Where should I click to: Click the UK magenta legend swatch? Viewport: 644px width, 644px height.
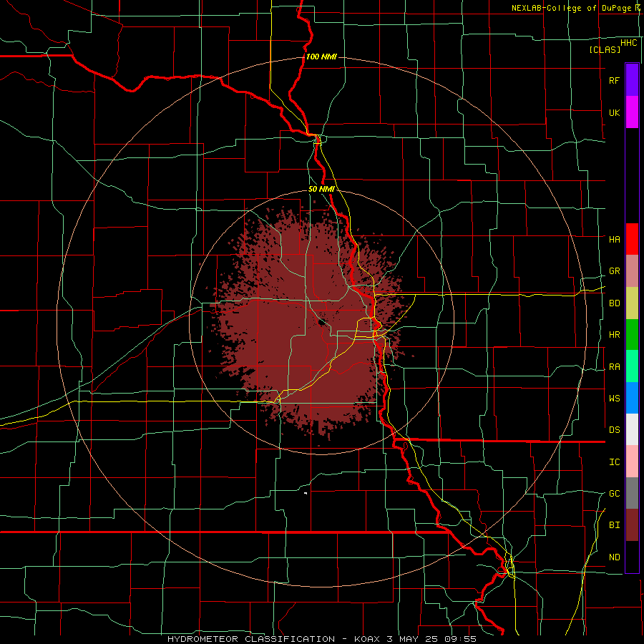632,112
